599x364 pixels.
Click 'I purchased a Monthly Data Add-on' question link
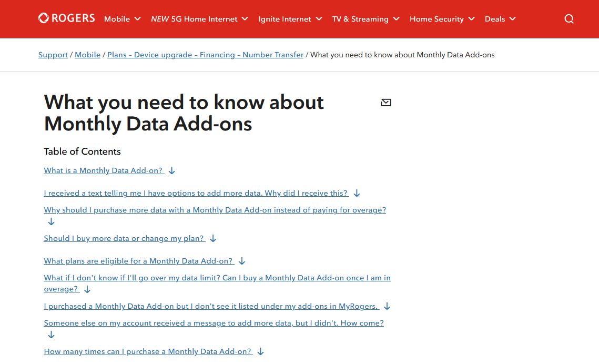[x=211, y=306]
